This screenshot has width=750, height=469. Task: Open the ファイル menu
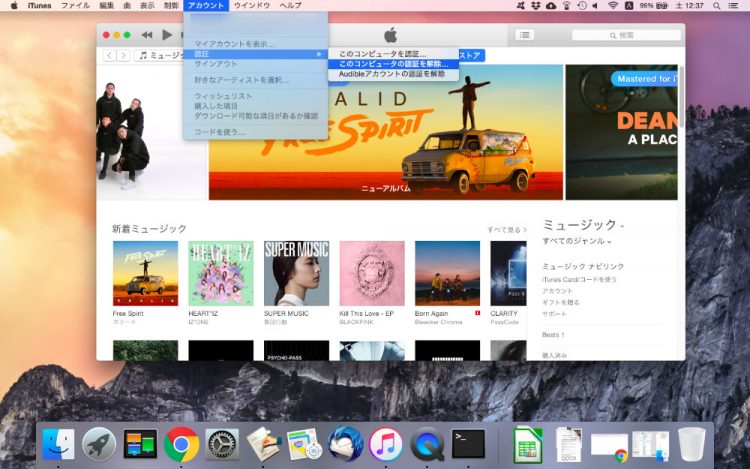pyautogui.click(x=75, y=6)
